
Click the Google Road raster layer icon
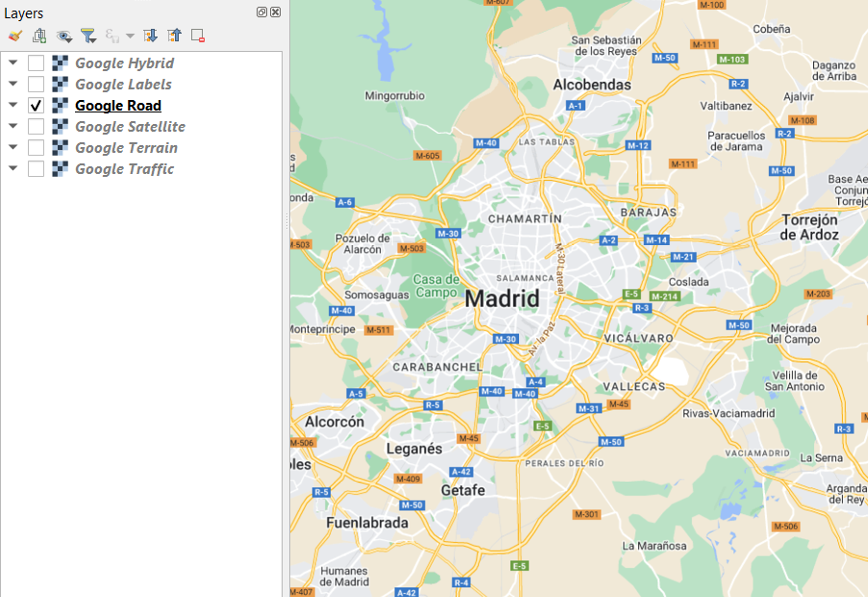pos(60,105)
